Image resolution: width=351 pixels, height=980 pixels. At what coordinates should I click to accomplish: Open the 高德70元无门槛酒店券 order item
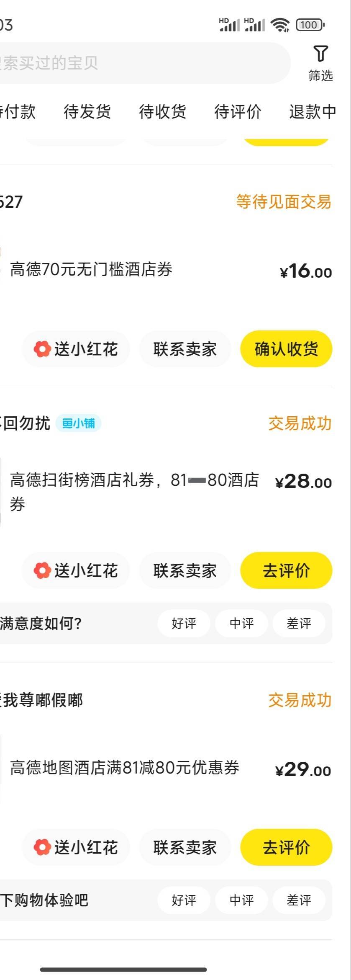point(91,270)
